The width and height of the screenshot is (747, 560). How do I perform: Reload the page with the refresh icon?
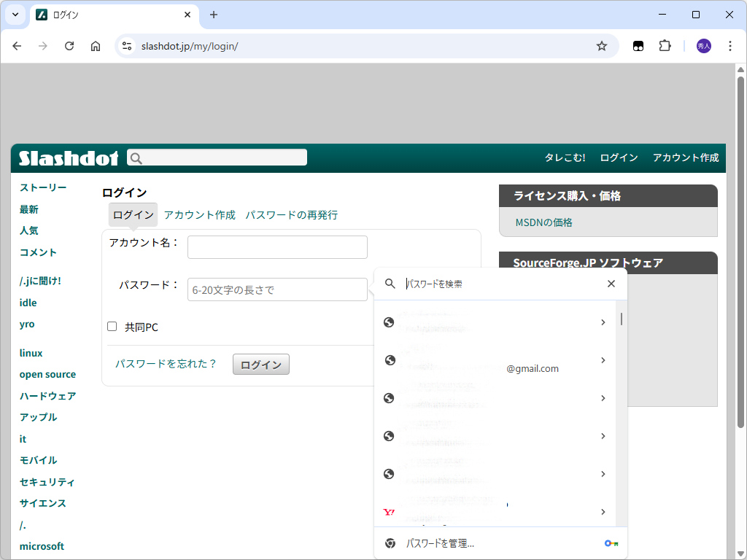click(69, 45)
